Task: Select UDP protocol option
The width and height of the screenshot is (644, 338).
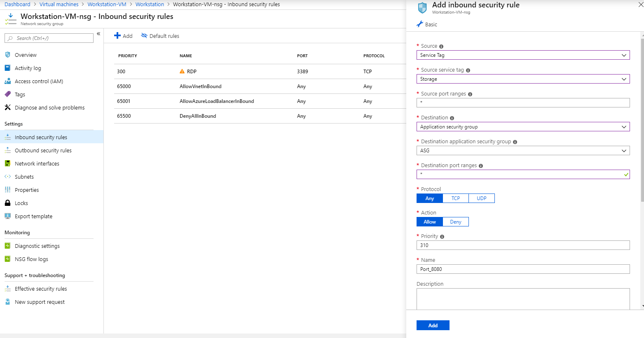Action: (x=481, y=198)
